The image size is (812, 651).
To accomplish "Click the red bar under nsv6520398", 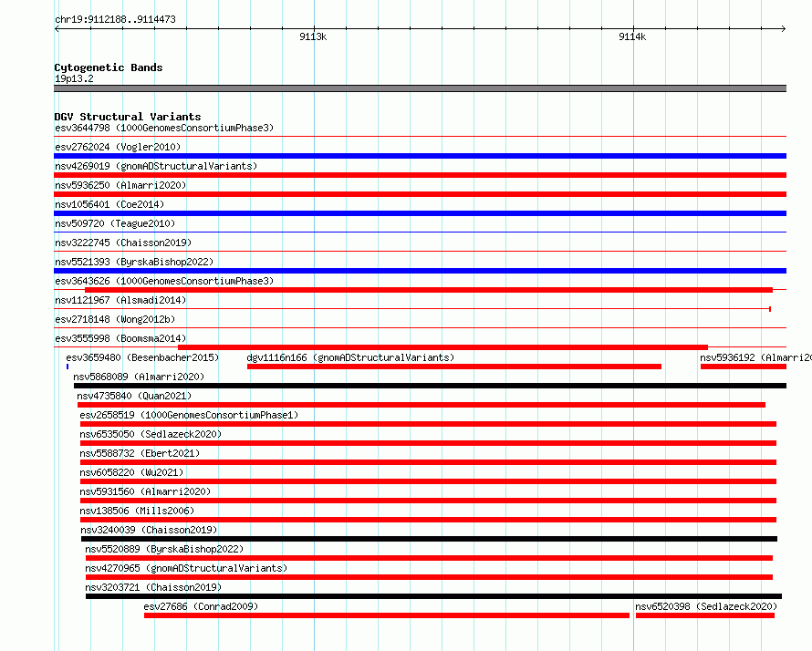I will tap(705, 615).
